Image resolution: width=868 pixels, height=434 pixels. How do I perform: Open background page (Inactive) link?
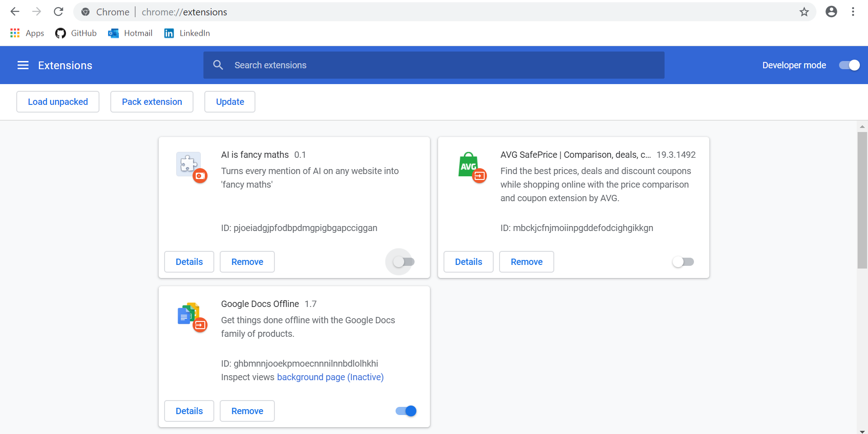tap(330, 377)
